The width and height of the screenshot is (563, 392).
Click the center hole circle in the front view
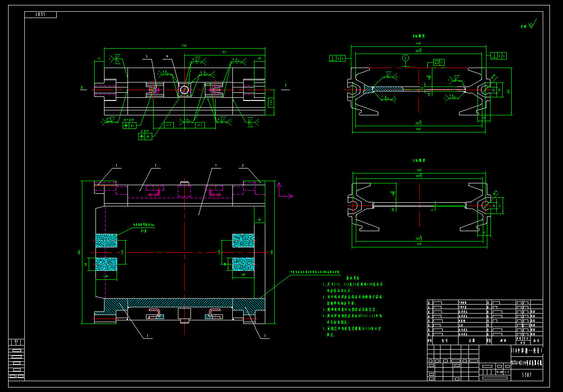pos(184,90)
